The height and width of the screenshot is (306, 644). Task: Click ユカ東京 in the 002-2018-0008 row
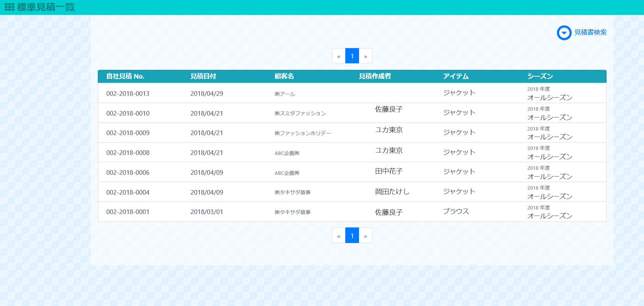click(x=389, y=151)
